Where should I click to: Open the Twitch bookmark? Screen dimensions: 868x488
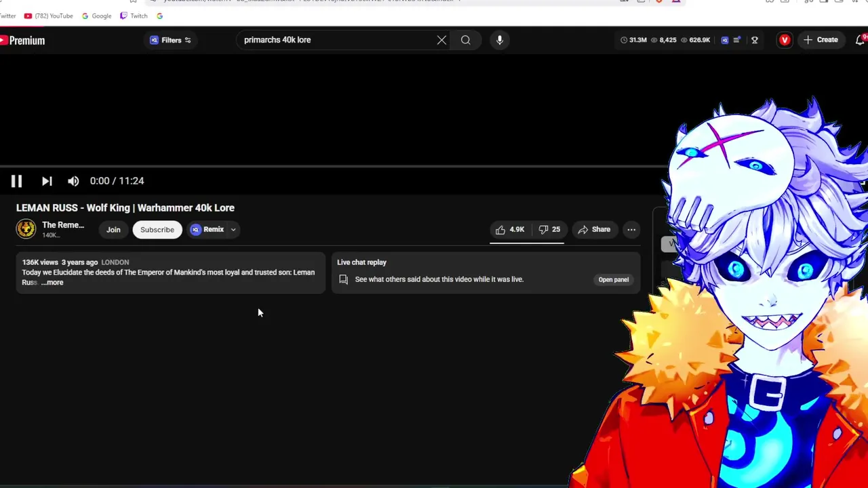click(x=134, y=16)
